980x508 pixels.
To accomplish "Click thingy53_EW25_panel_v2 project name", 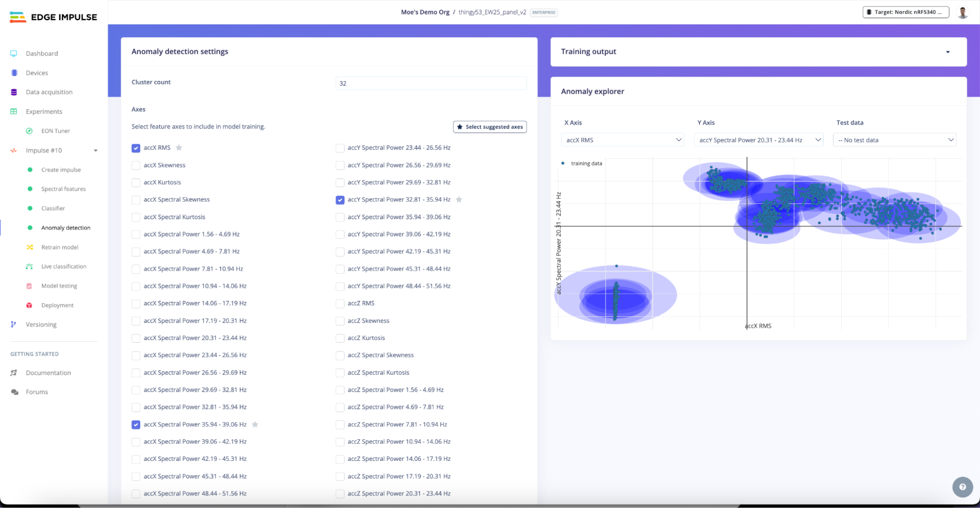I will point(492,12).
